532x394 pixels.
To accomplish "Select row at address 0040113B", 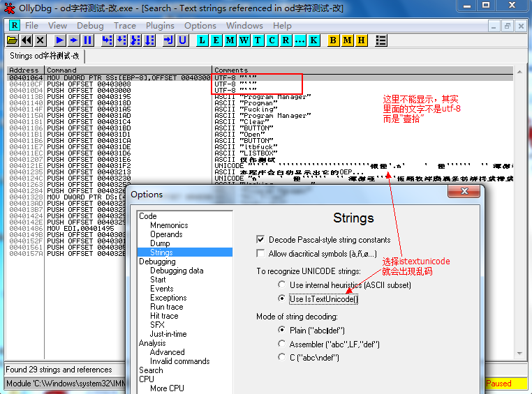I will (x=260, y=97).
